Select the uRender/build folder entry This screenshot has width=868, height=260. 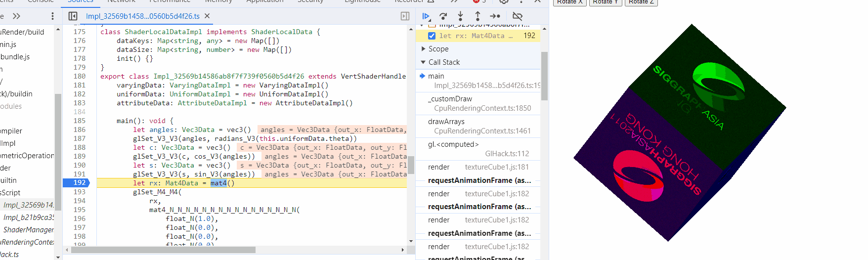[x=22, y=32]
